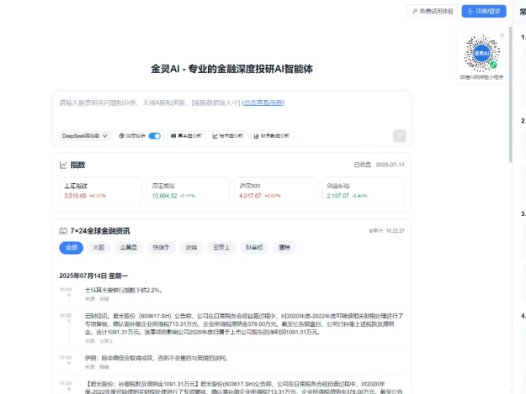This screenshot has height=394, width=526.
Task: Select the 基本面分析 option
Action: coord(186,136)
